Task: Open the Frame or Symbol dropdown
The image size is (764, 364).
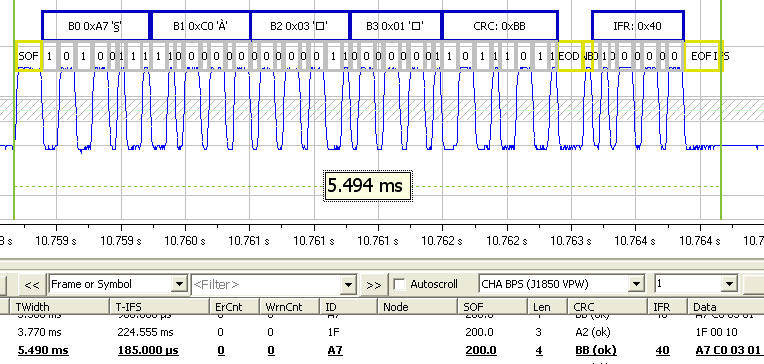Action: 180,284
